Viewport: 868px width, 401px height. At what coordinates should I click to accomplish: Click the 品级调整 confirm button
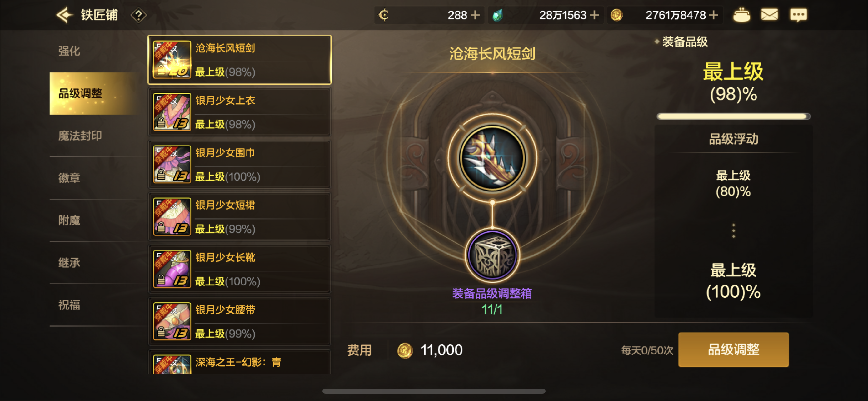pyautogui.click(x=733, y=349)
